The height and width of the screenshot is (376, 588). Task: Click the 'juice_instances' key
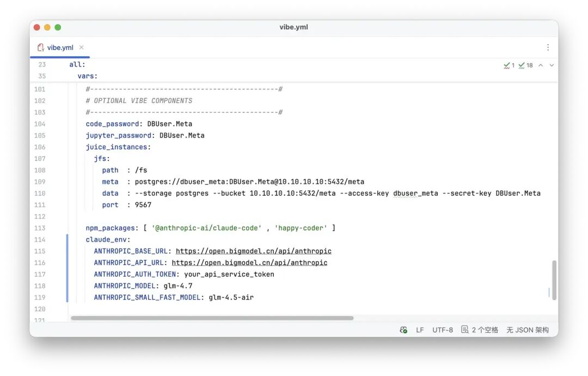(117, 147)
